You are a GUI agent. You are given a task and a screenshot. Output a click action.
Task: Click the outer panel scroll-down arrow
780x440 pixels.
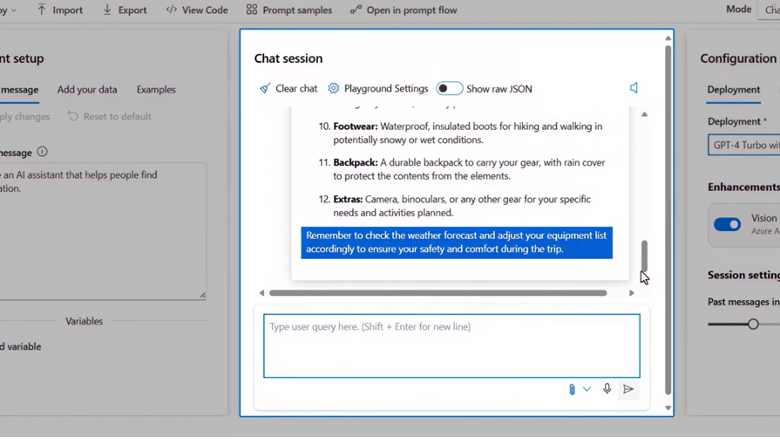pyautogui.click(x=668, y=408)
